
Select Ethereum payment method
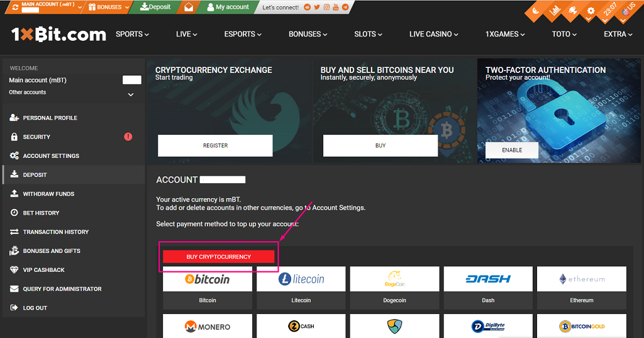coord(582,288)
